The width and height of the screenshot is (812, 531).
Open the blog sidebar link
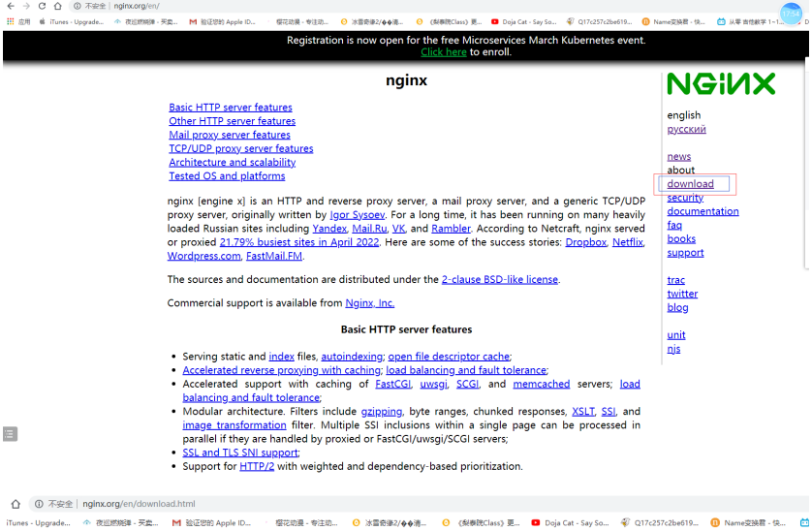tap(677, 308)
